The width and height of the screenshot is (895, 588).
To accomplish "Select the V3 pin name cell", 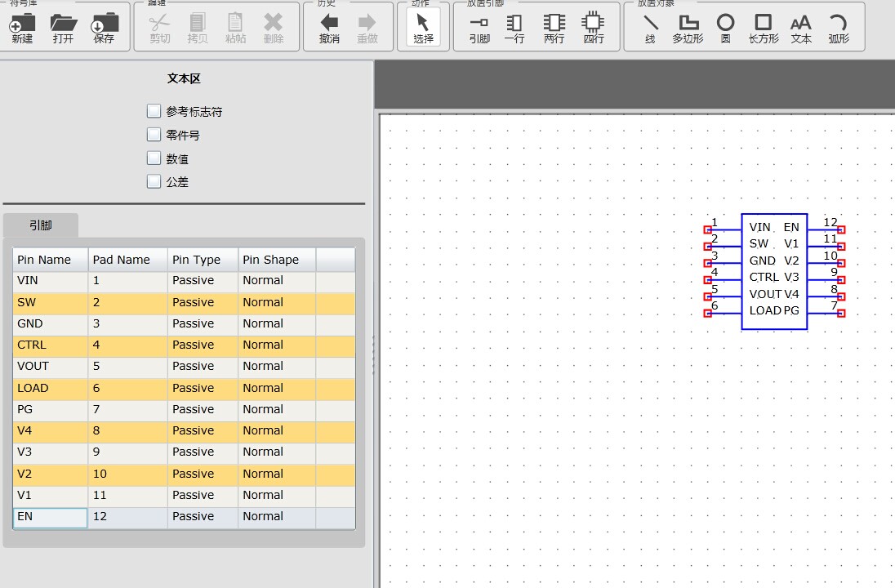I will tap(51, 452).
